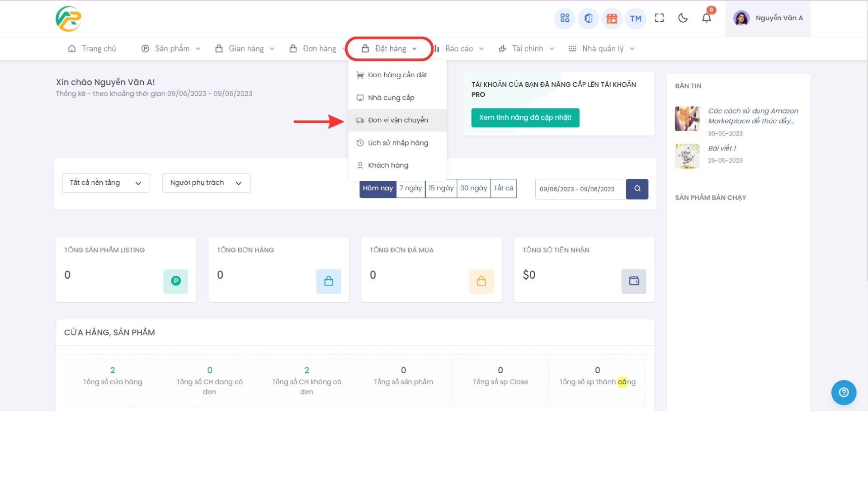Select the Hôm nay time filter
The height and width of the screenshot is (488, 868).
pos(378,188)
